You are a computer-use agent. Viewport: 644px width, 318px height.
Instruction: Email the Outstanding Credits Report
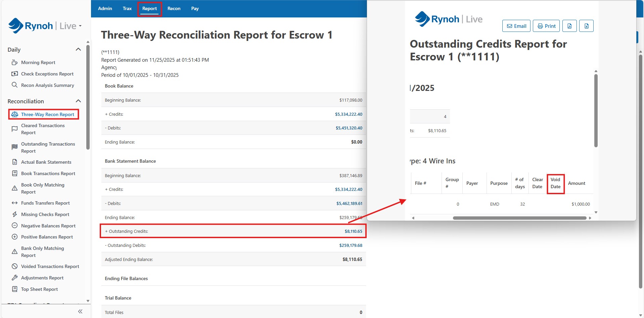[x=516, y=26]
